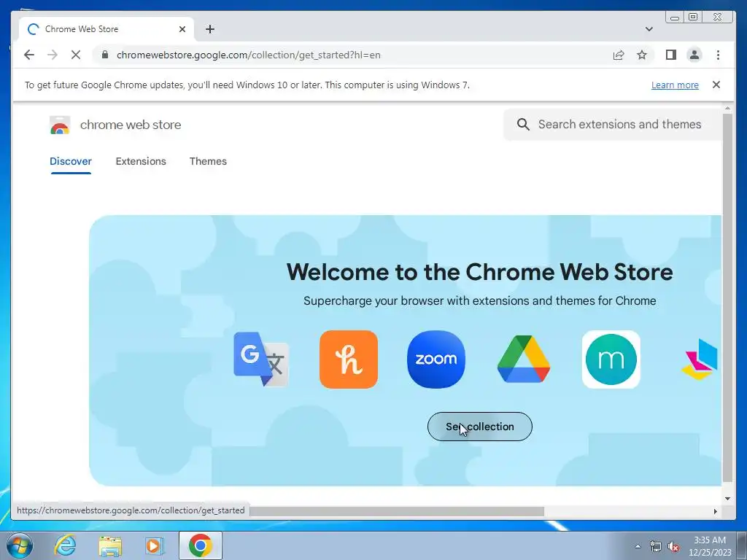
Task: Share this page using the share icon
Action: [619, 55]
